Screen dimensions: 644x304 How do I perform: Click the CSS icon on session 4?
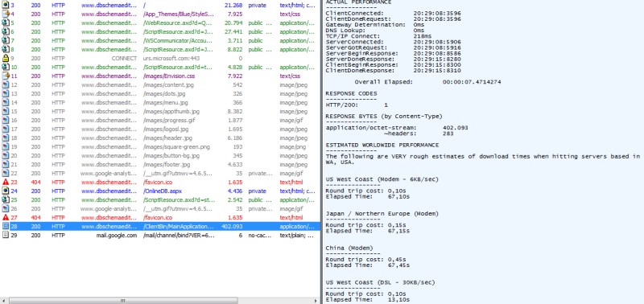tap(6, 14)
